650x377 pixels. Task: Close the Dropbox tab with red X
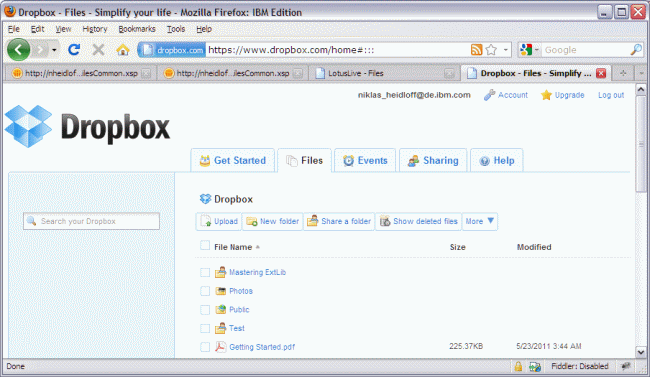click(601, 73)
